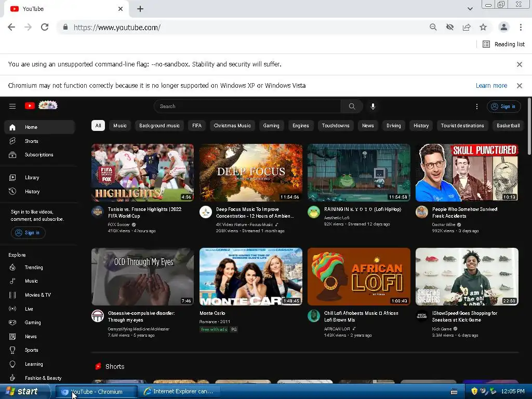The height and width of the screenshot is (399, 532).
Task: Open the YouTube hamburger guide menu
Action: 12,106
